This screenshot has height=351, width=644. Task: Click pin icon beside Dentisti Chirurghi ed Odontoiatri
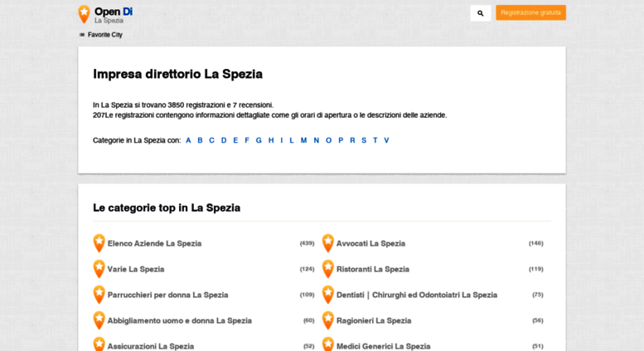coord(327,295)
